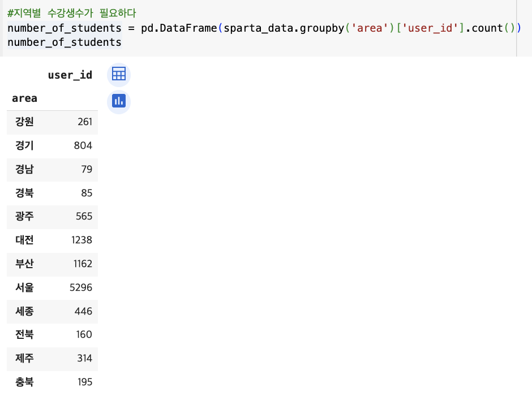Select the 충북 row label
The height and width of the screenshot is (396, 532).
pyautogui.click(x=24, y=382)
